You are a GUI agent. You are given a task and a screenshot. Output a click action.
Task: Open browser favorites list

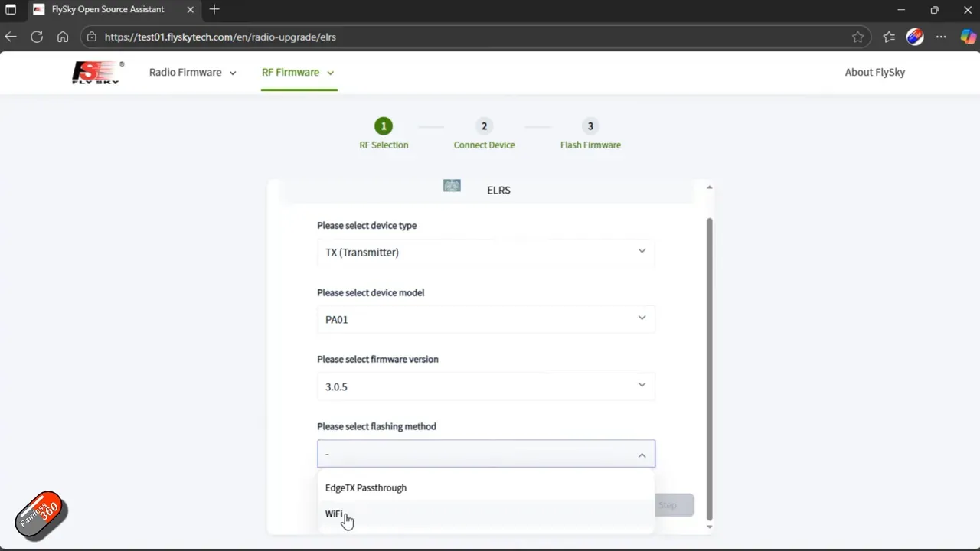click(888, 37)
